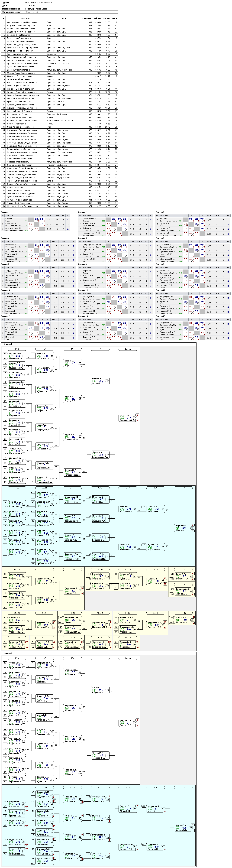Click the 'Участник' header in the participants table
The image size is (232, 868).
[25, 18]
